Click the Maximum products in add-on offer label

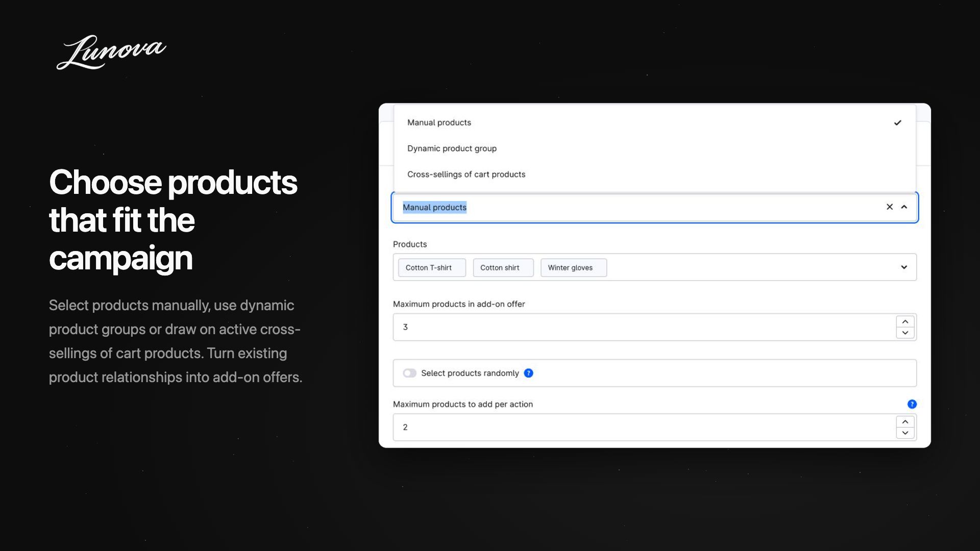(x=459, y=304)
